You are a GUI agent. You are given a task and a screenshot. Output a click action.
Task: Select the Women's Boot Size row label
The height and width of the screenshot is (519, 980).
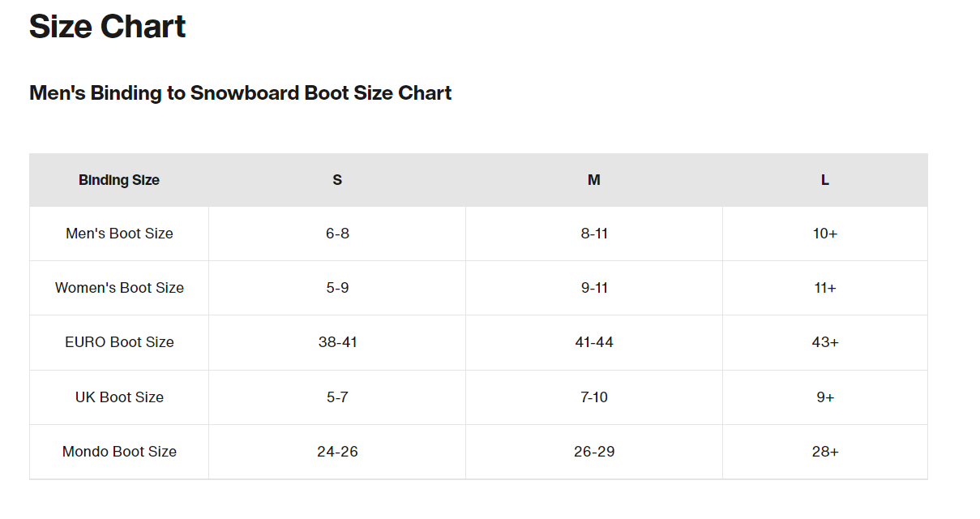[119, 288]
